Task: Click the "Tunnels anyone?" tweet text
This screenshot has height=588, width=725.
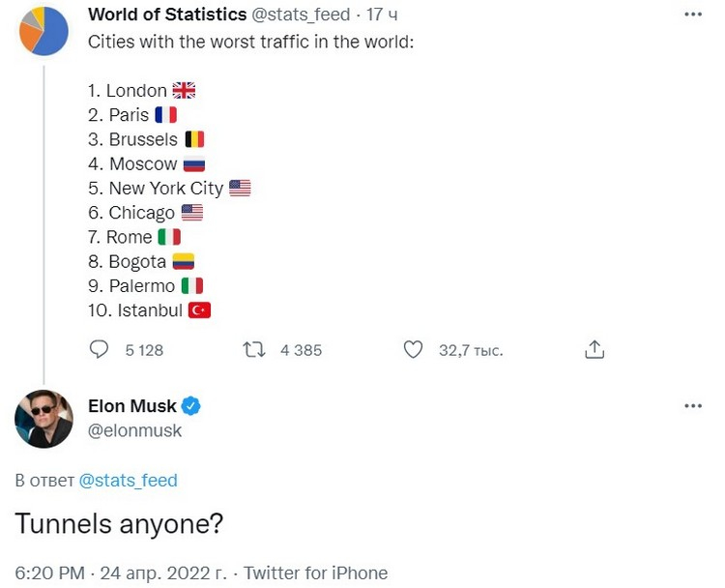Action: point(120,523)
